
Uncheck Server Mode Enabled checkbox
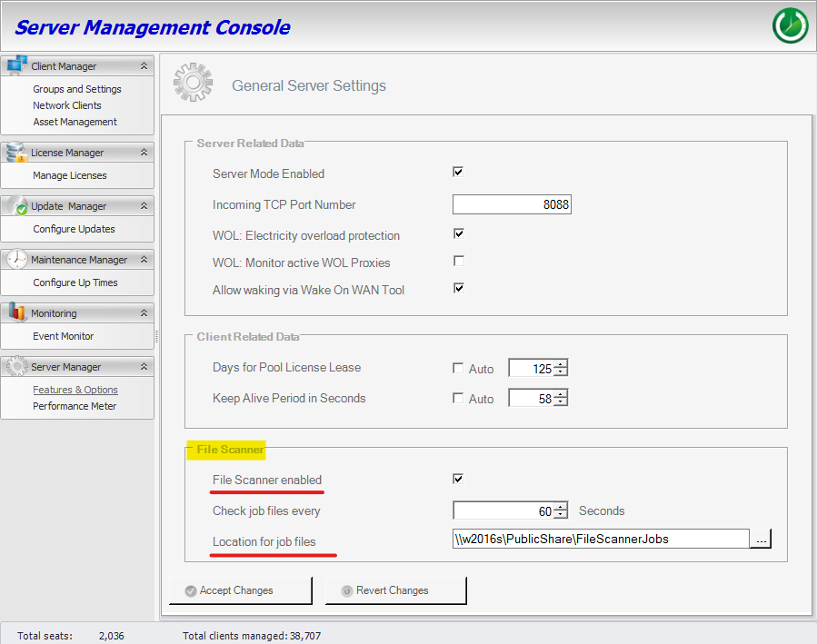[x=459, y=173]
